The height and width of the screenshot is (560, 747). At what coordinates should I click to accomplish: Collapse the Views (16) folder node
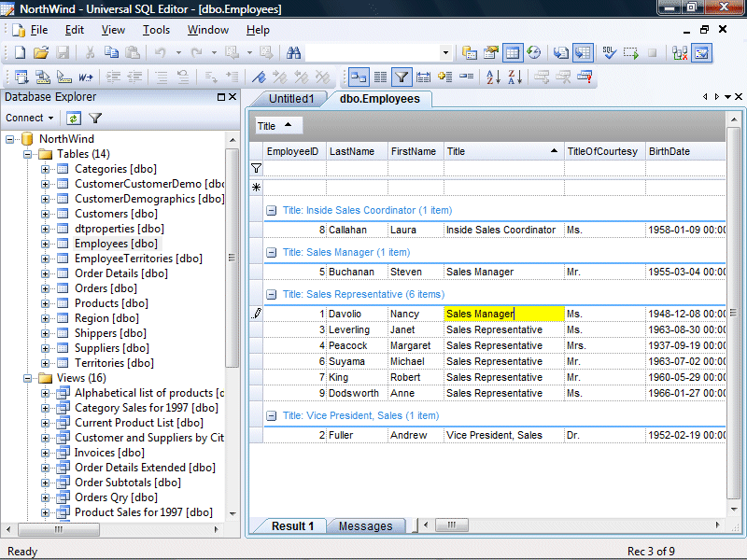point(28,379)
